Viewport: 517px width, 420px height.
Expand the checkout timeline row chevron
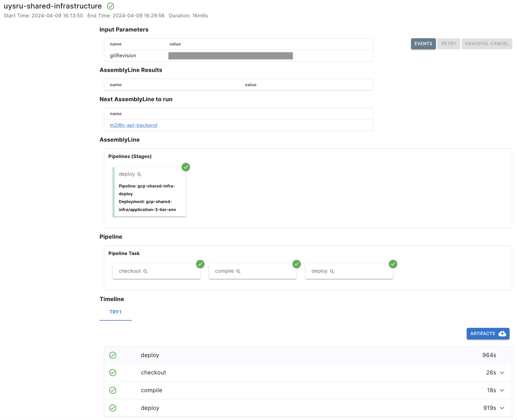tap(502, 373)
